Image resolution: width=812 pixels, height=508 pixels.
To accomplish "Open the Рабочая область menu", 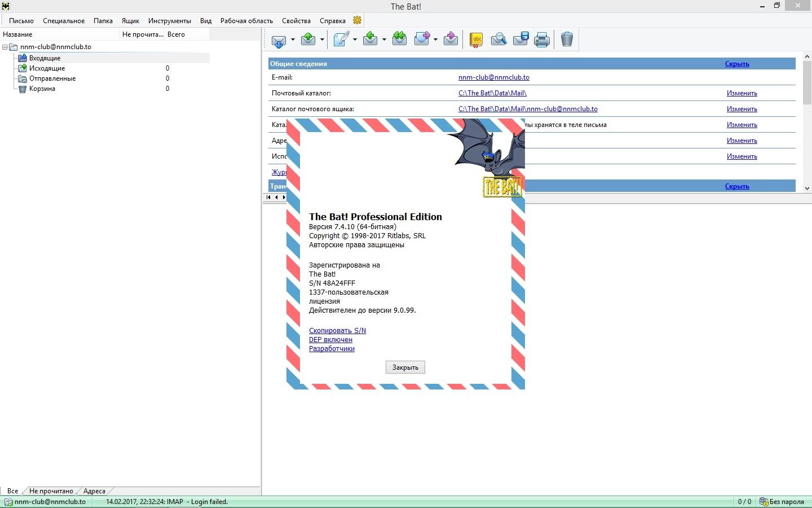I will 246,21.
